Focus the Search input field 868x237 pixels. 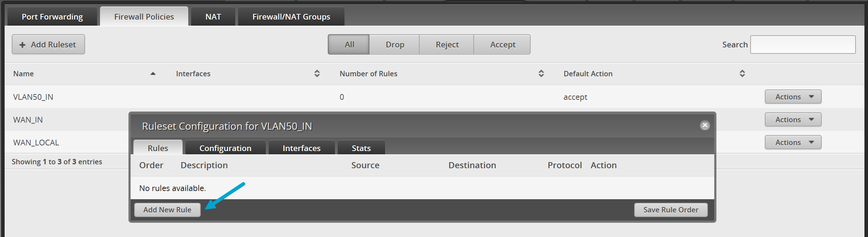(803, 45)
